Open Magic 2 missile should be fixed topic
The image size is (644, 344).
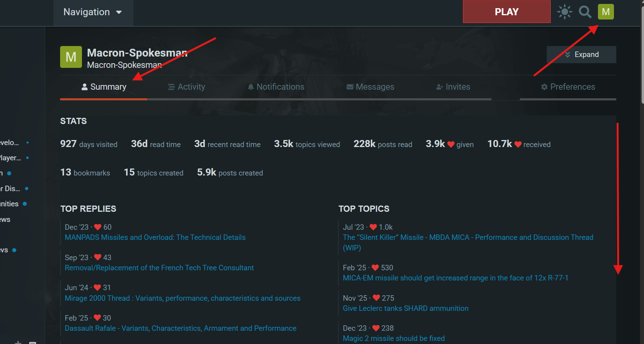click(x=393, y=339)
